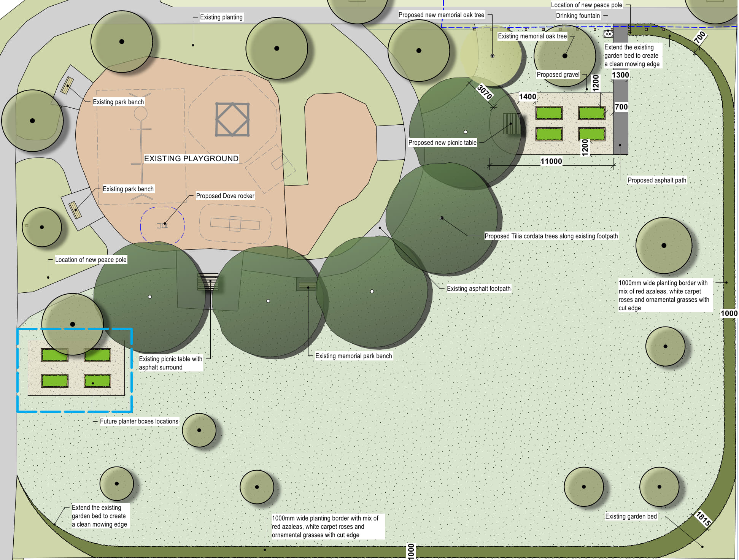Image resolution: width=739 pixels, height=560 pixels.
Task: Select the existing playground diamond-square climbing structure
Action: coord(232,119)
